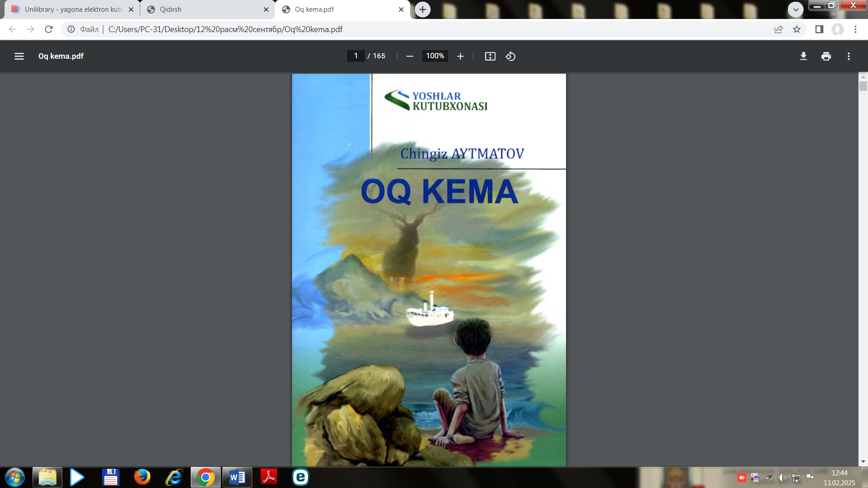The height and width of the screenshot is (488, 868).
Task: Go forward in browser history
Action: click(30, 29)
